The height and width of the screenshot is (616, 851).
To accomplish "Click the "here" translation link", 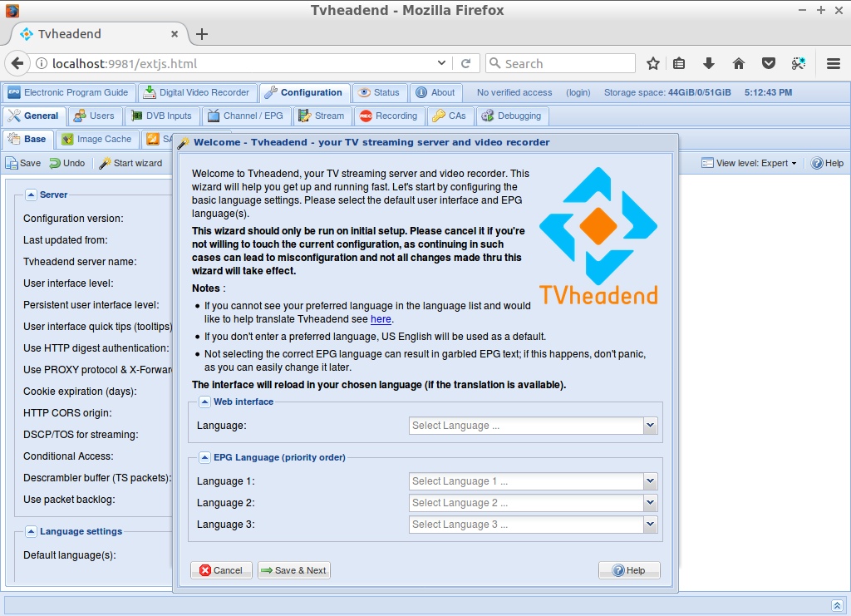I will click(381, 318).
